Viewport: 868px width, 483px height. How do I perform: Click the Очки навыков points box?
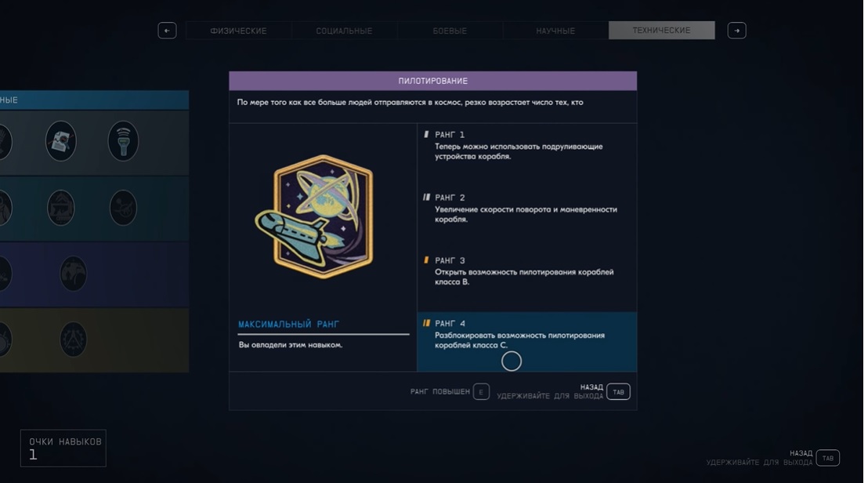tap(63, 448)
